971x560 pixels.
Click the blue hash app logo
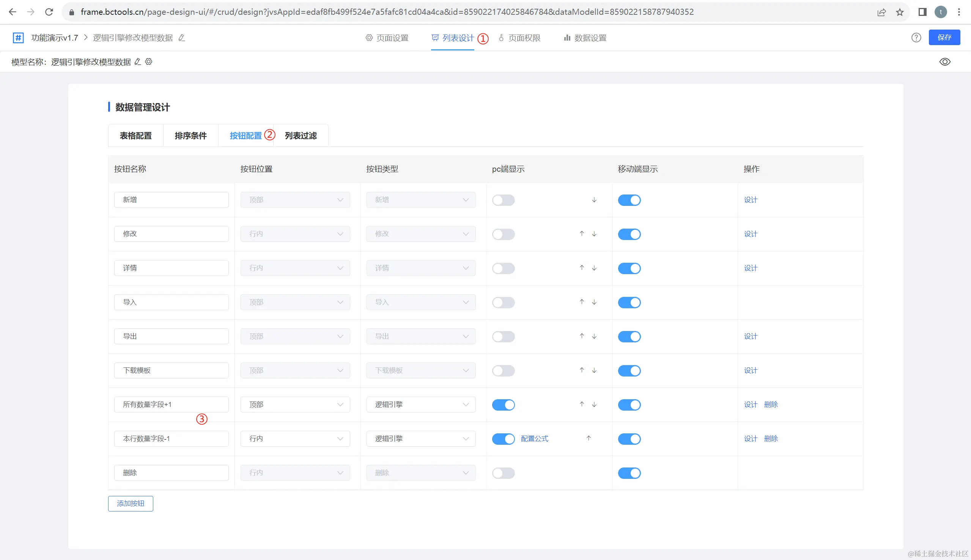pyautogui.click(x=18, y=38)
